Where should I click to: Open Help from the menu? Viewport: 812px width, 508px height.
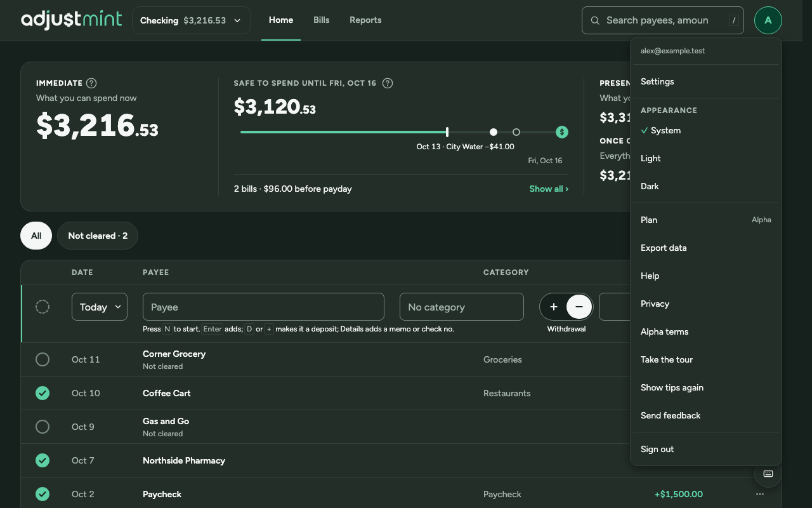pyautogui.click(x=706, y=276)
